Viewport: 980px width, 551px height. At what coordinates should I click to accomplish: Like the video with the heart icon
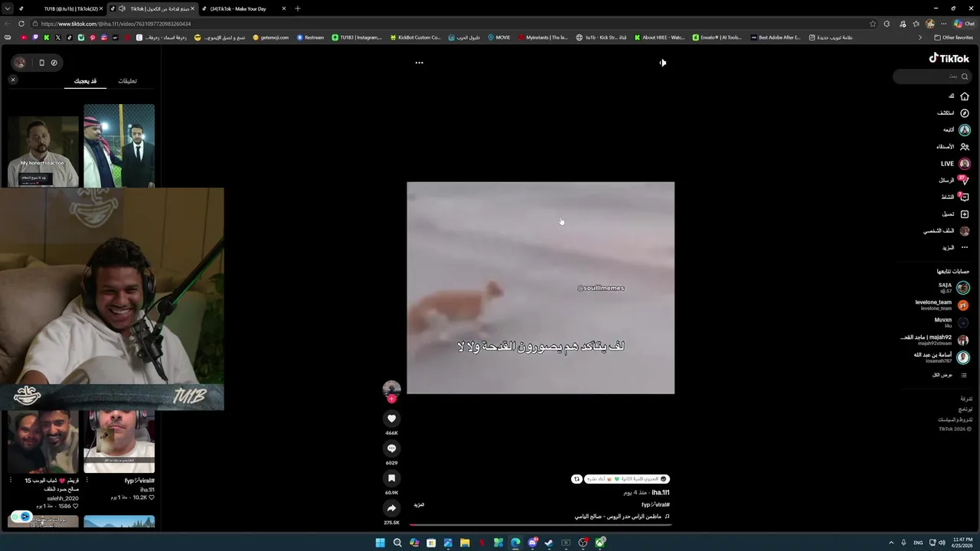tap(391, 419)
